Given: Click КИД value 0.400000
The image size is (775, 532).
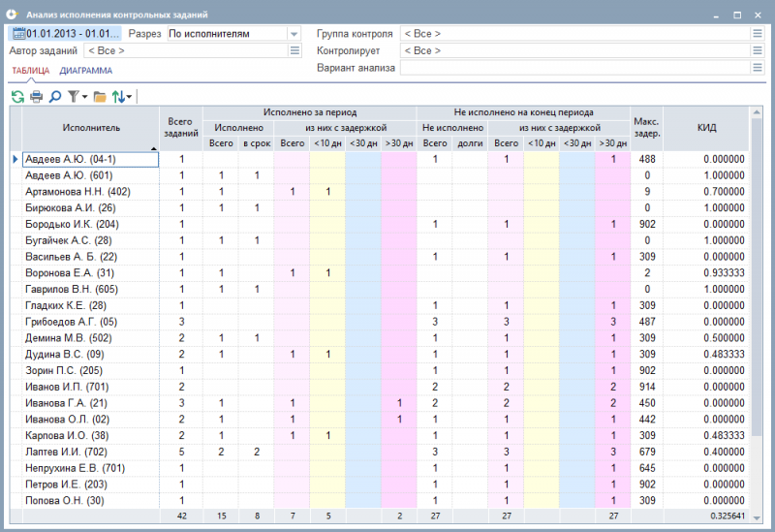Looking at the screenshot, I should [x=724, y=452].
